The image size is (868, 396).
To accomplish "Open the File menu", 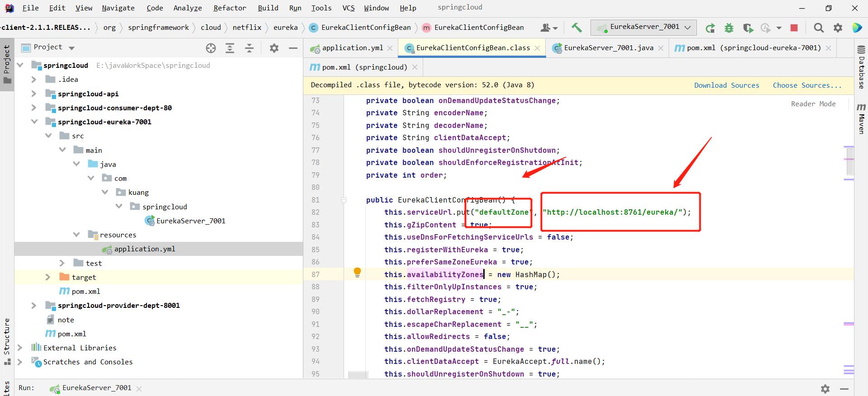I will point(30,8).
